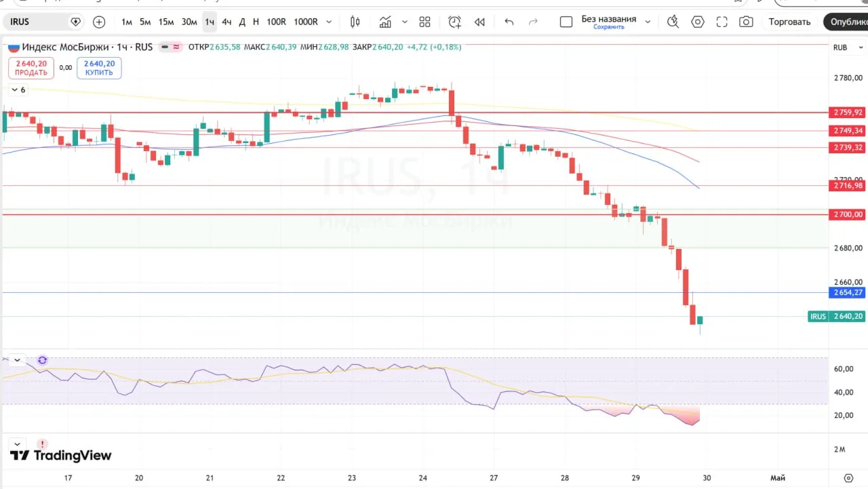868x489 pixels.
Task: Click the 0,00 spread value
Action: pyautogui.click(x=65, y=68)
